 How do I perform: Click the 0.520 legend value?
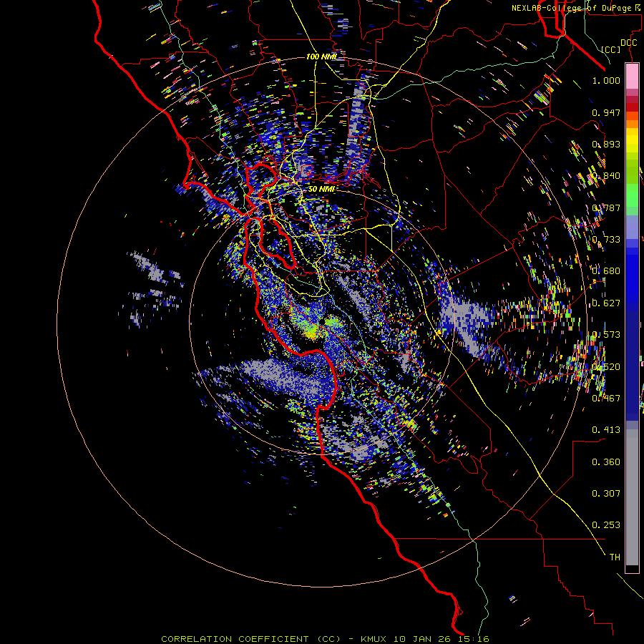[x=606, y=367]
